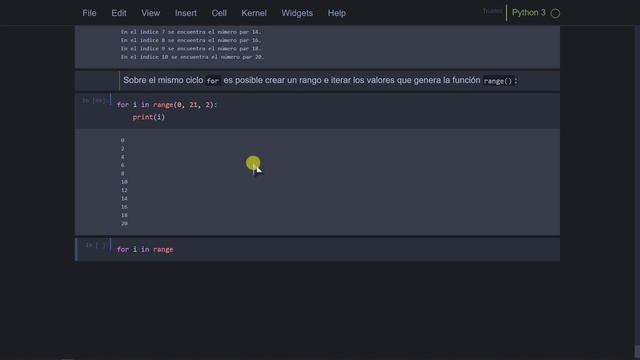
Task: Click the code line 'for i in range(0, 21, 2):'
Action: (x=167, y=105)
